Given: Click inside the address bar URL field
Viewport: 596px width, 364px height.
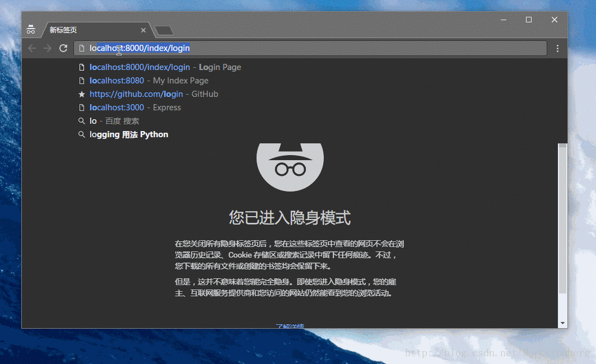Looking at the screenshot, I should [310, 48].
